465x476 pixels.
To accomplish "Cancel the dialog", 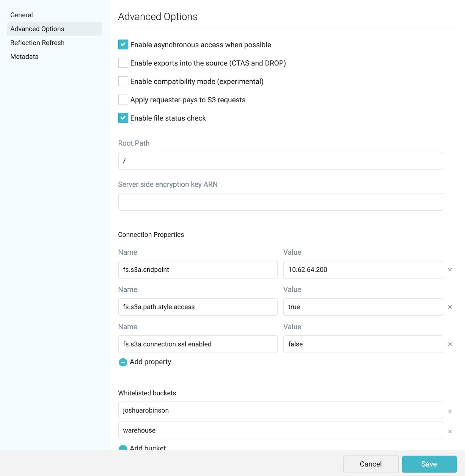I will click(x=371, y=464).
